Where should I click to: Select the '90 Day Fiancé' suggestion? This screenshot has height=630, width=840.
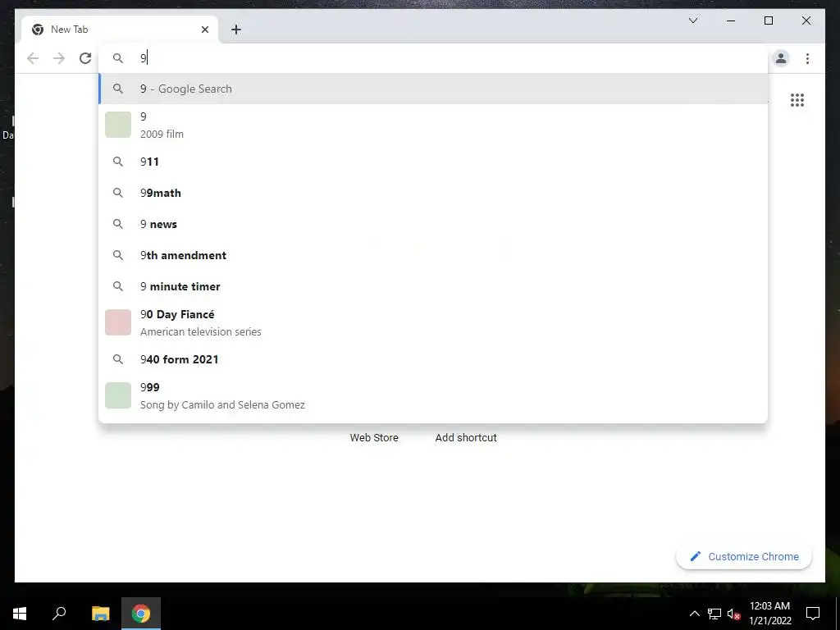(x=433, y=322)
